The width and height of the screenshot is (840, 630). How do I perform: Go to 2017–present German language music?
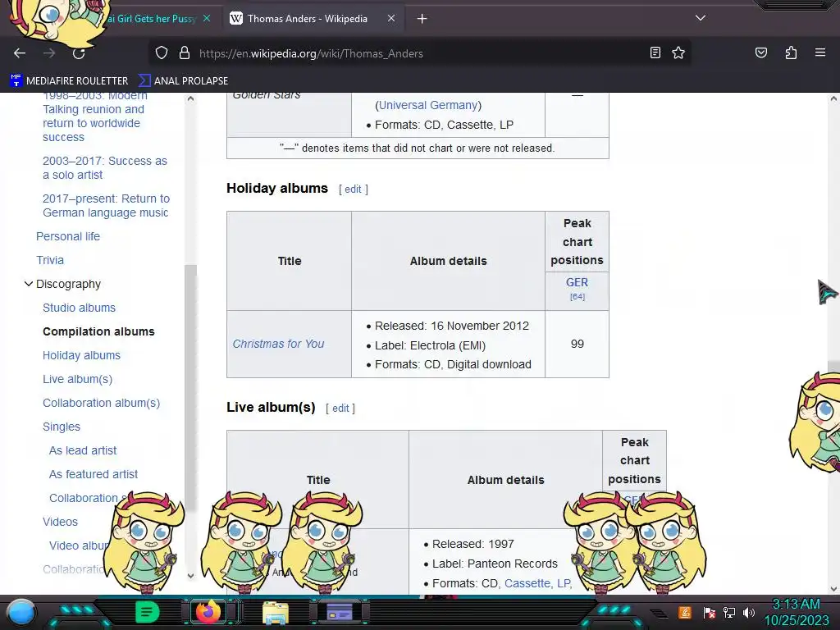tap(106, 206)
